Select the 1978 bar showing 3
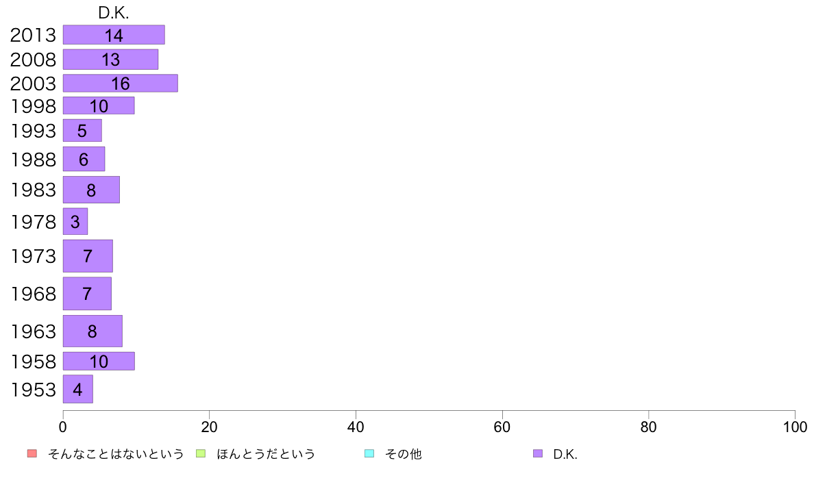The height and width of the screenshot is (504, 814). coord(75,222)
